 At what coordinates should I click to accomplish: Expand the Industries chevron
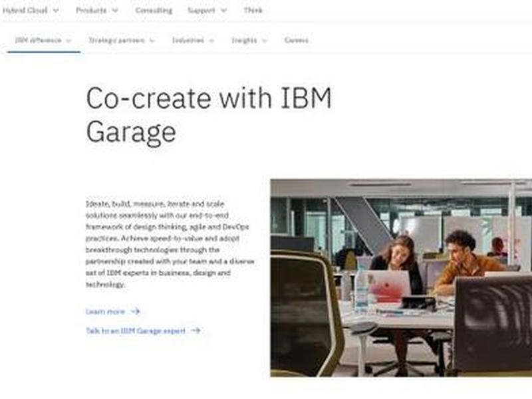[x=211, y=41]
